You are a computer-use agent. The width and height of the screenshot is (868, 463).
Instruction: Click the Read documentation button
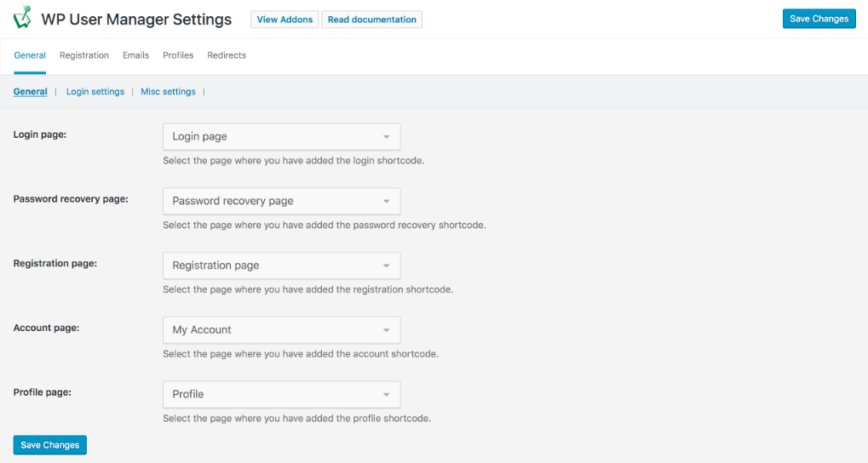point(371,20)
